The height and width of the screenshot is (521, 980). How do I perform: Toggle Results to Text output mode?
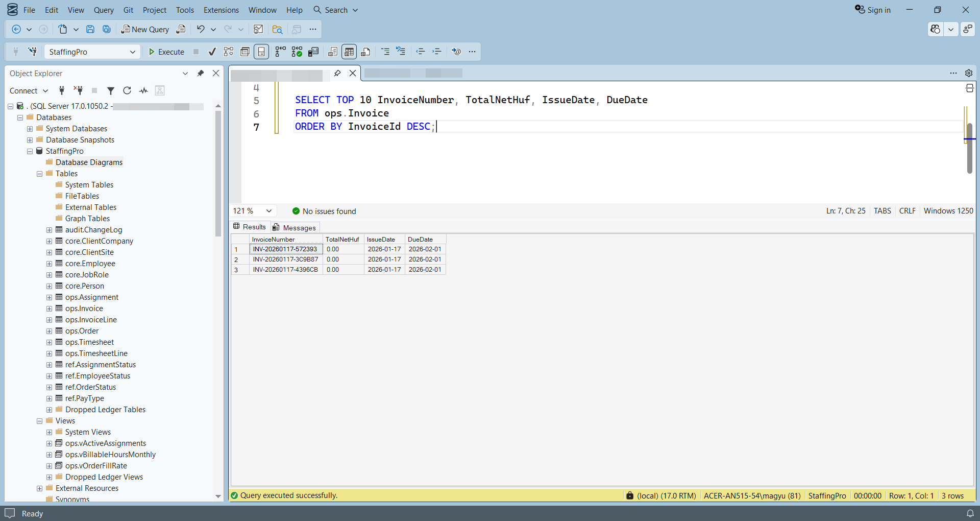point(333,52)
